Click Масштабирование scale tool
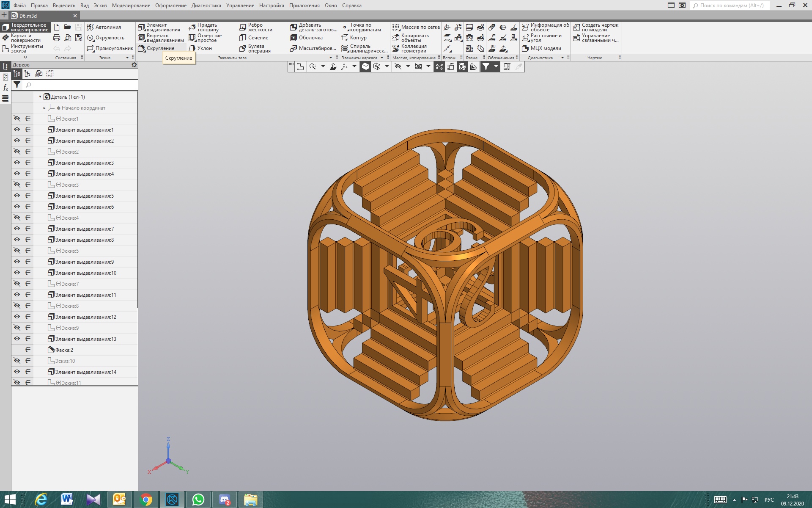 pos(313,48)
